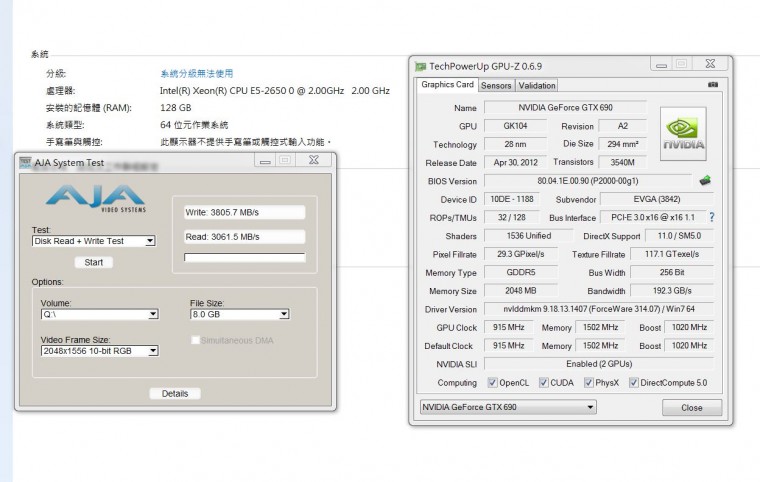Click the AJA Video Systems logo
The width and height of the screenshot is (760, 482).
point(94,198)
